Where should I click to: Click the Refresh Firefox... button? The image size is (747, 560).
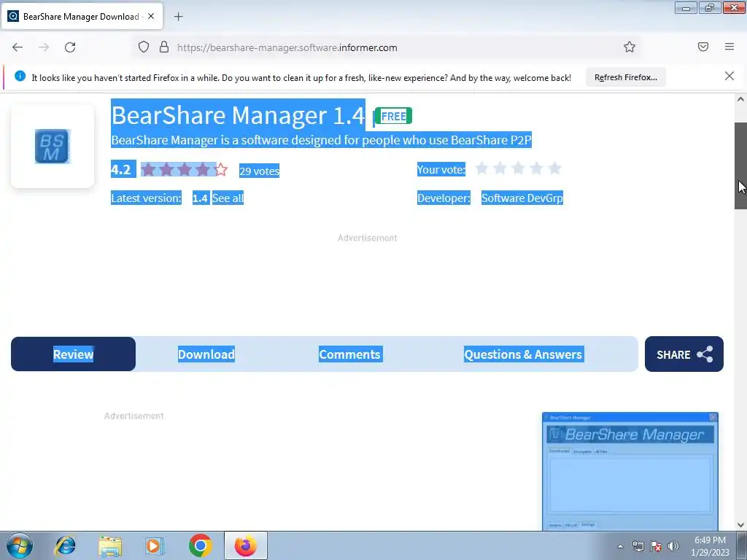pyautogui.click(x=625, y=77)
